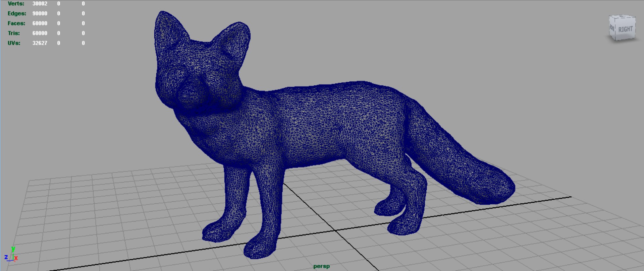Click the UVs: heads-up label
The width and height of the screenshot is (644, 271).
14,43
